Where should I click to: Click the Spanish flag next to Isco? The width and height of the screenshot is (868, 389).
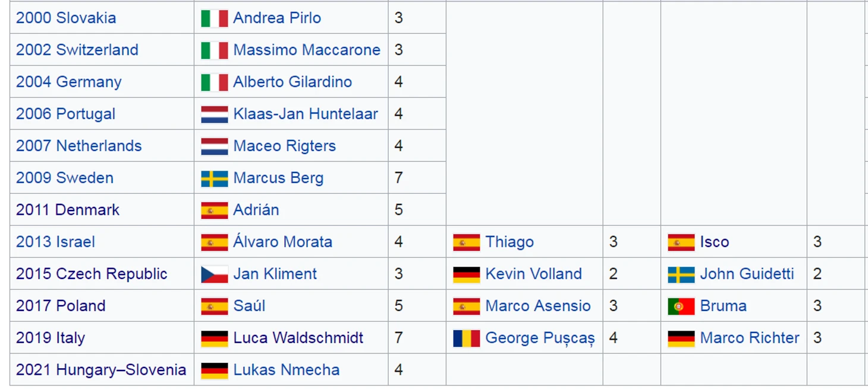click(681, 242)
